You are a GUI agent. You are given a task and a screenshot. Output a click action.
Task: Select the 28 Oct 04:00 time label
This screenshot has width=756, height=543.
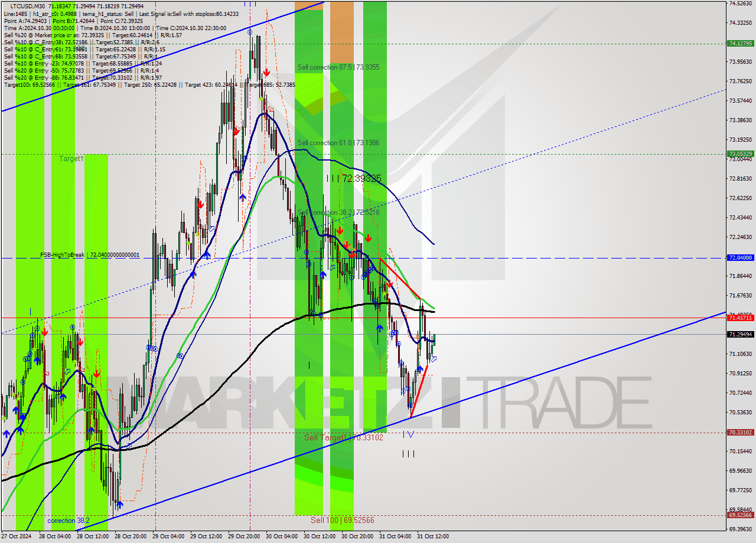point(54,537)
